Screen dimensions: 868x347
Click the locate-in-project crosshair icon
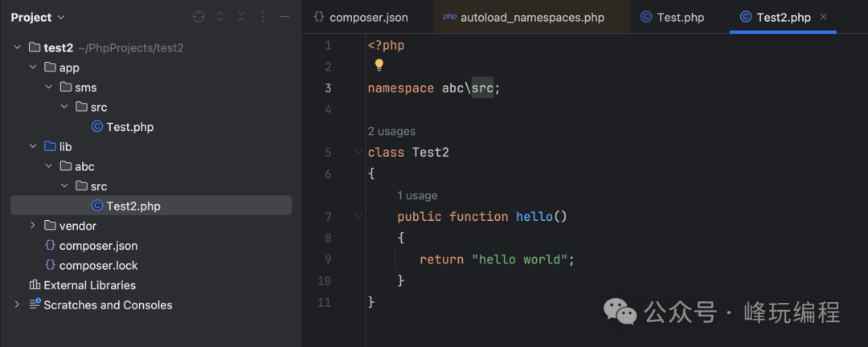click(199, 17)
